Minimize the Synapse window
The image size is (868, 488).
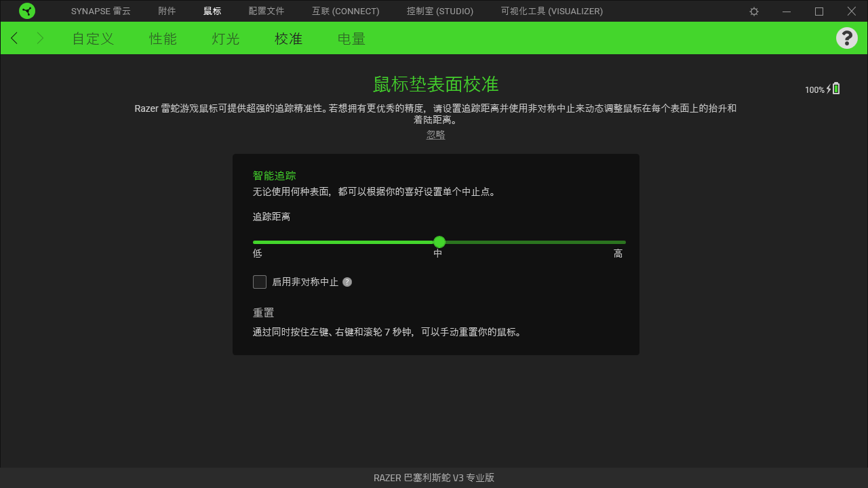tap(787, 12)
